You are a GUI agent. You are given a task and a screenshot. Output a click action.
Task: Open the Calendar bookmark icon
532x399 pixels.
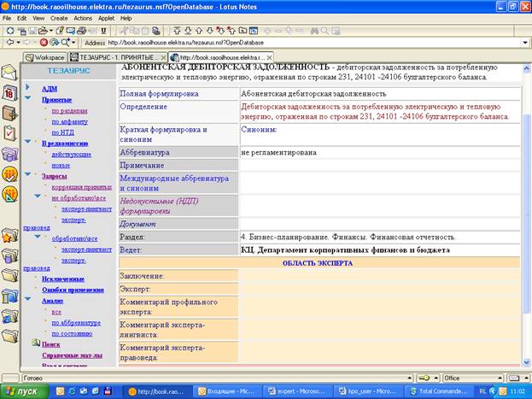tap(9, 93)
